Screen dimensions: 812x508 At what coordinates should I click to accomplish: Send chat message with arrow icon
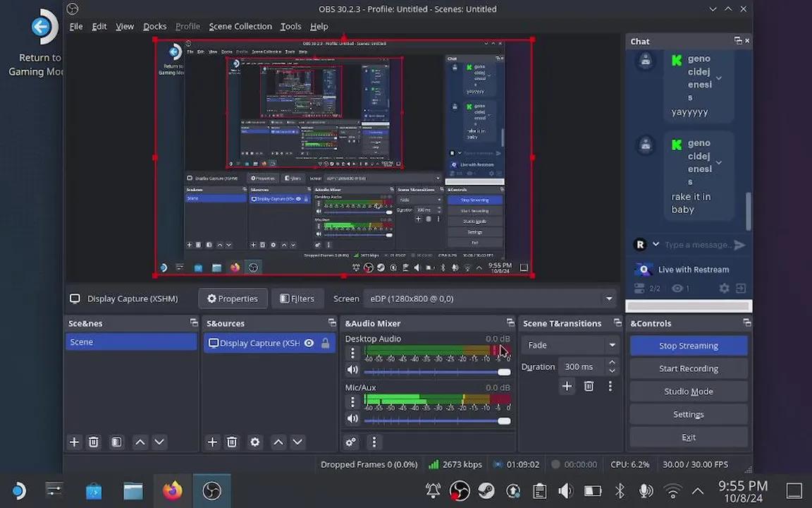click(x=740, y=245)
